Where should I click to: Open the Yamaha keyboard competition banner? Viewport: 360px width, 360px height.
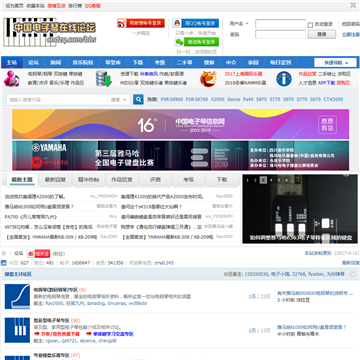(x=181, y=155)
